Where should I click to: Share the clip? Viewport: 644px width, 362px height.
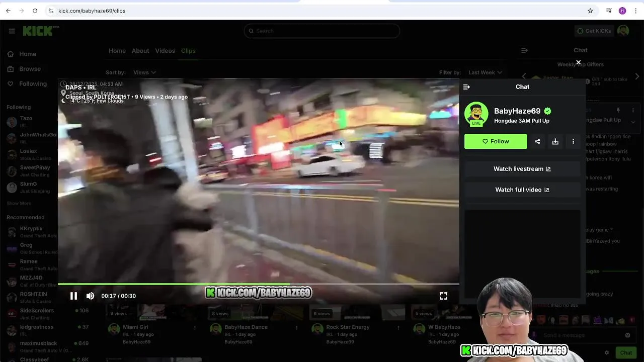click(537, 141)
